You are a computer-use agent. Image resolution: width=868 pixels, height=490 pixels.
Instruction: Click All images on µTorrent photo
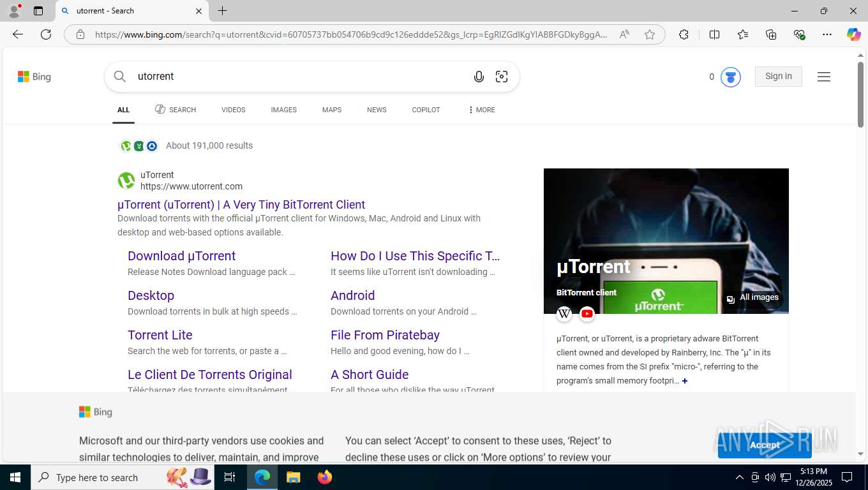tap(753, 298)
